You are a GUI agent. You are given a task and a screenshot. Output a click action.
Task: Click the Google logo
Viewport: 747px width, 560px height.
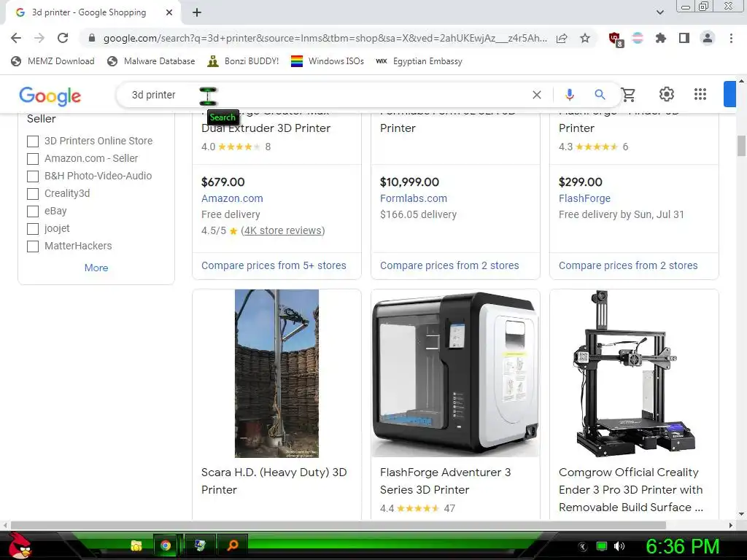(x=50, y=96)
